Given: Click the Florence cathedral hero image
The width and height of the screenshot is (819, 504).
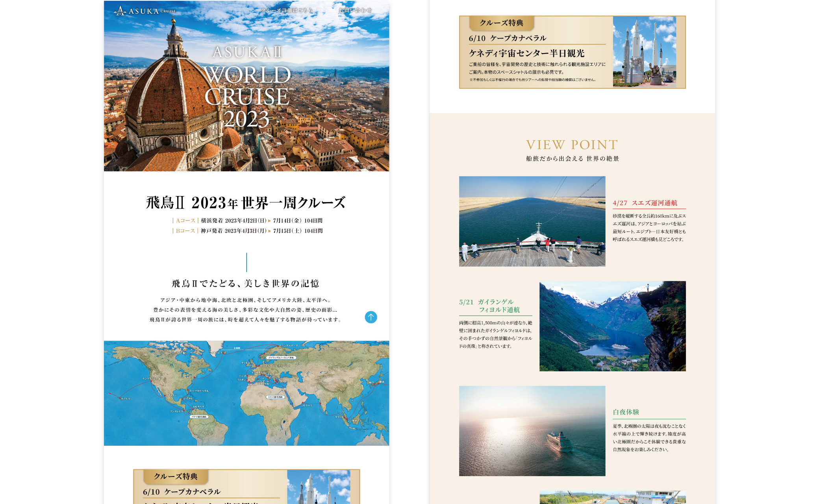Looking at the screenshot, I should click(246, 86).
